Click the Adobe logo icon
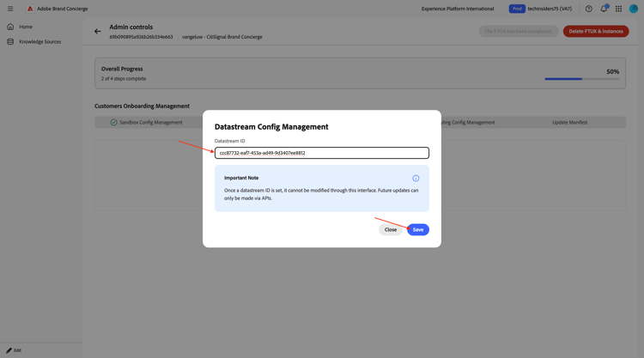Image resolution: width=644 pixels, height=358 pixels. click(x=30, y=9)
